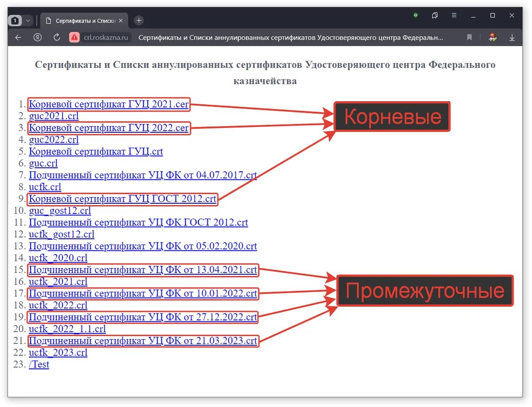
Task: Open Подчиненный сертификат УЦ ФК от 27.12.2022.crt
Action: (143, 317)
